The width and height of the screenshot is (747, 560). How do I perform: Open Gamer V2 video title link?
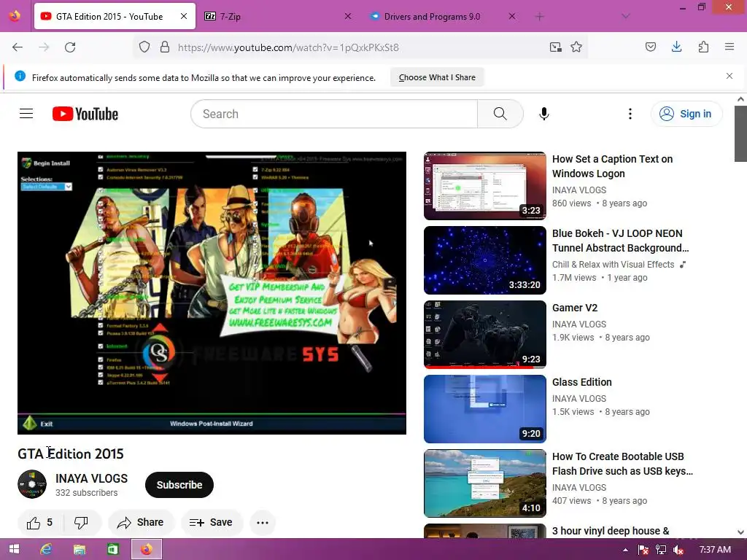(575, 308)
